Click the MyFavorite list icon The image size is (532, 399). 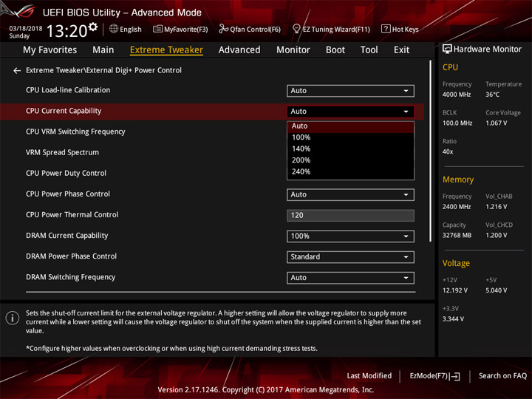click(x=157, y=29)
